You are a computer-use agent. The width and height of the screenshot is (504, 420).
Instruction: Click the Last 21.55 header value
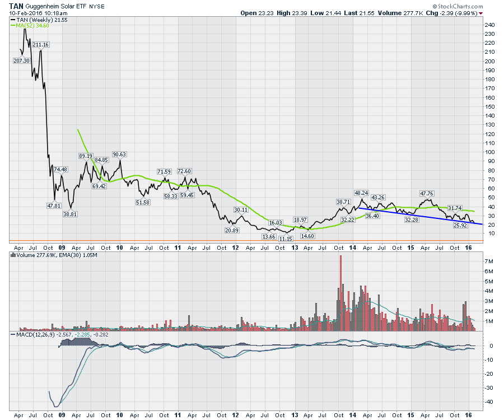pos(359,13)
